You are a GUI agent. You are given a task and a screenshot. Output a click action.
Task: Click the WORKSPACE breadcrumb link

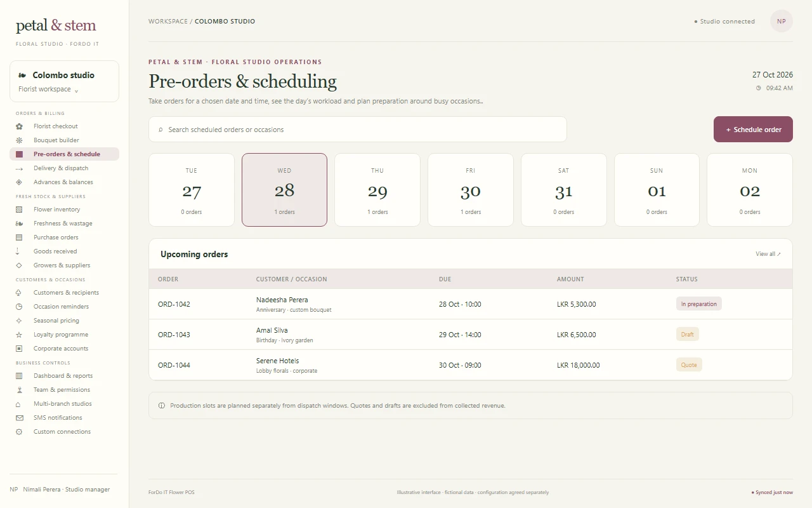click(168, 22)
